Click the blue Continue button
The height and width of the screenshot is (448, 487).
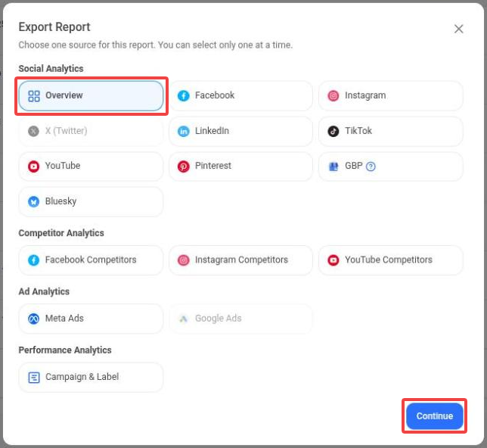coord(435,416)
